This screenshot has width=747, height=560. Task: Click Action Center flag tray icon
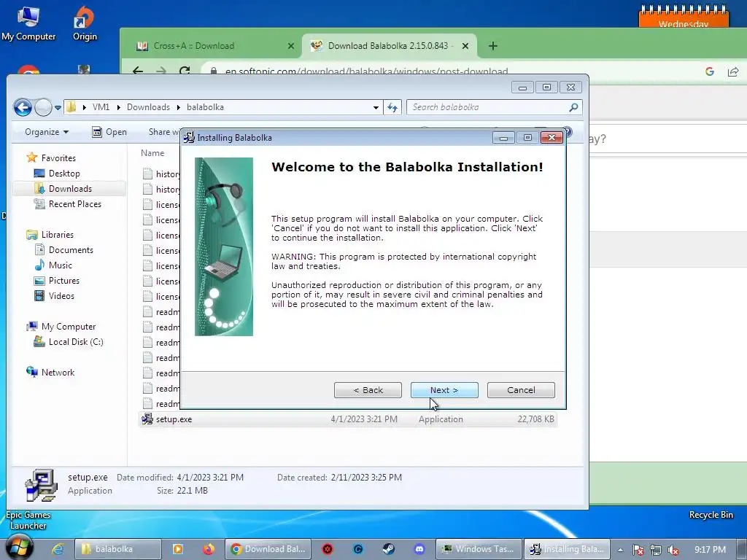point(638,550)
